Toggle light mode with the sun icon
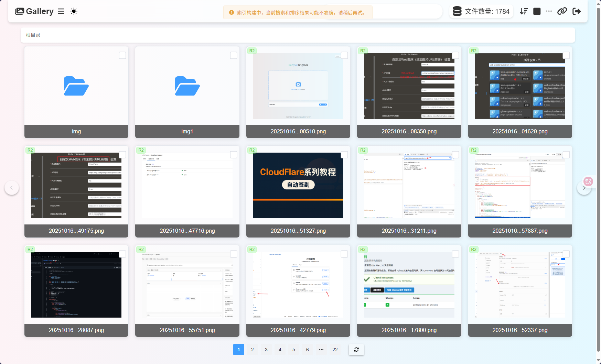 (74, 11)
